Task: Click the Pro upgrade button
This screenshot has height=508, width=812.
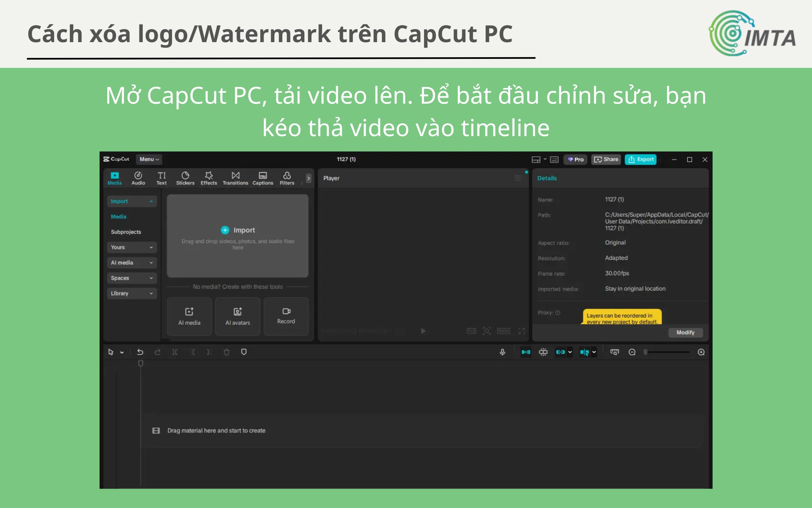Action: 576,160
